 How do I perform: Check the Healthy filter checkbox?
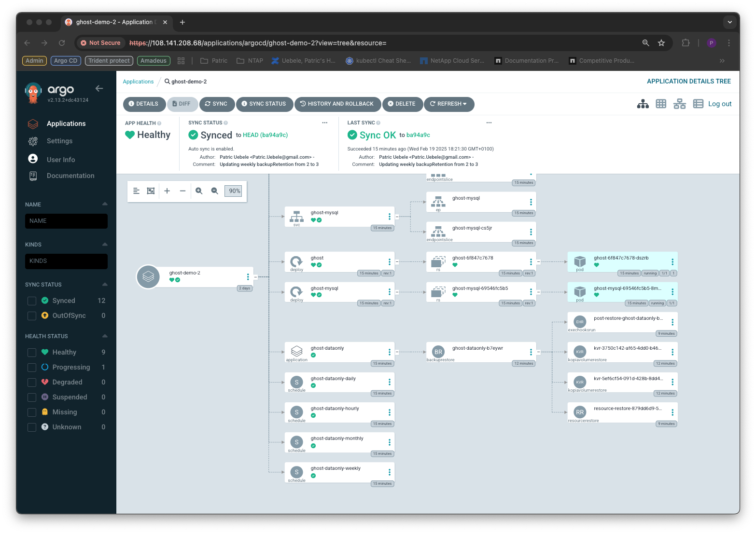click(32, 353)
